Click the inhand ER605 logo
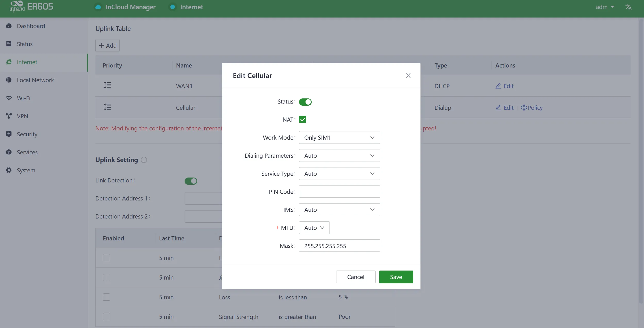 point(31,7)
